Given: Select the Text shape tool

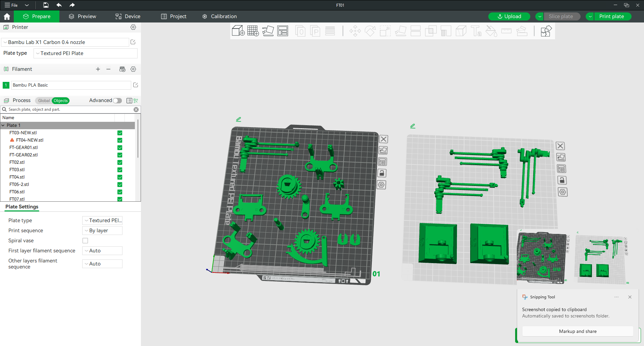Looking at the screenshot, I should pos(476,31).
